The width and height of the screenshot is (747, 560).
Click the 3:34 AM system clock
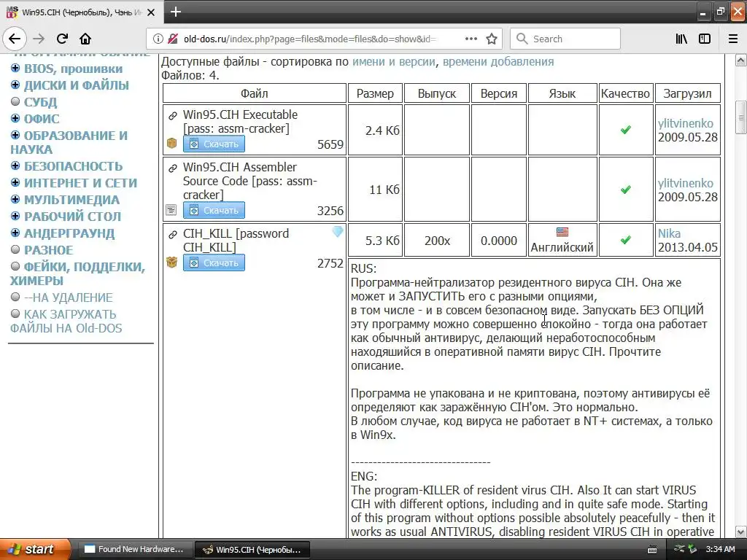coord(720,550)
